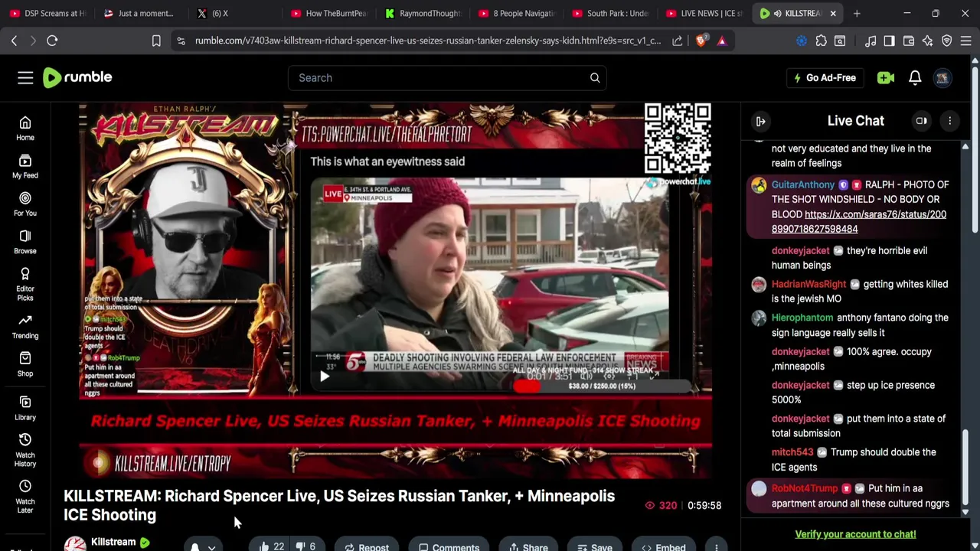The width and height of the screenshot is (980, 551).
Task: Reload the page
Action: click(x=52, y=41)
